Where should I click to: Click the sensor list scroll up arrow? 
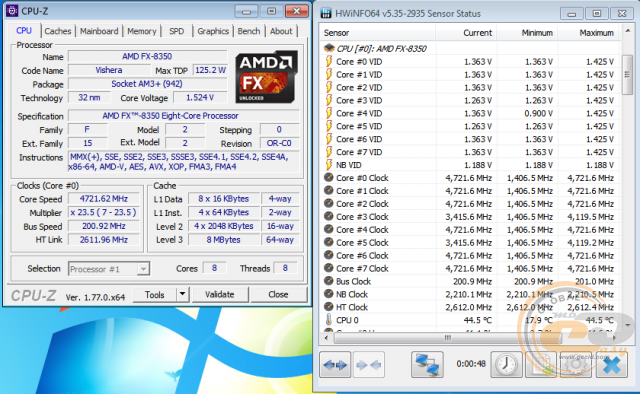tap(627, 31)
